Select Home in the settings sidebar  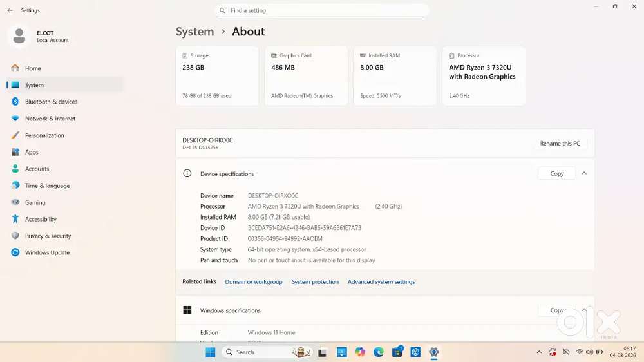click(x=64, y=68)
